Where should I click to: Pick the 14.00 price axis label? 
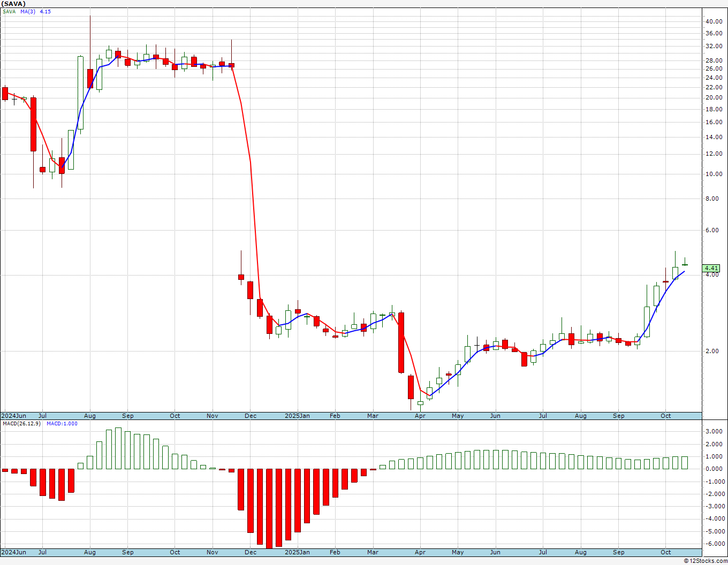click(714, 138)
